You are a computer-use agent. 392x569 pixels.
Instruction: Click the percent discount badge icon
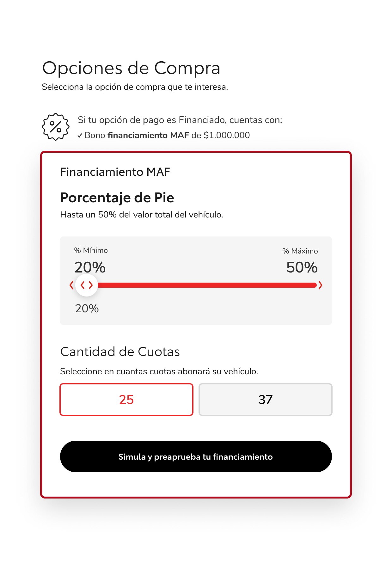(x=56, y=127)
